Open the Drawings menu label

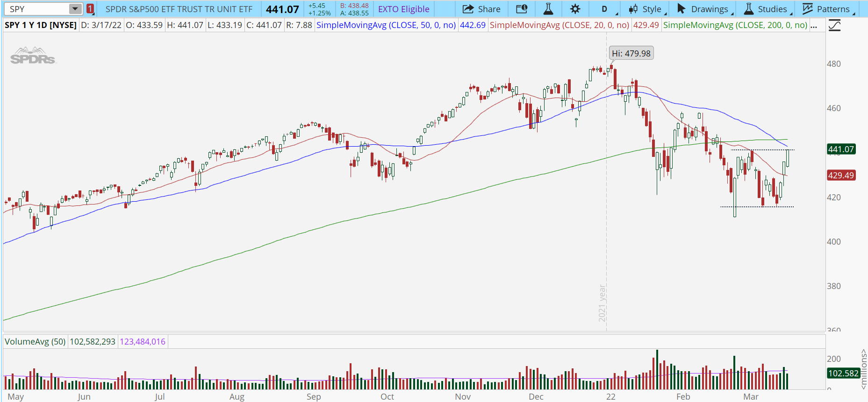click(710, 9)
